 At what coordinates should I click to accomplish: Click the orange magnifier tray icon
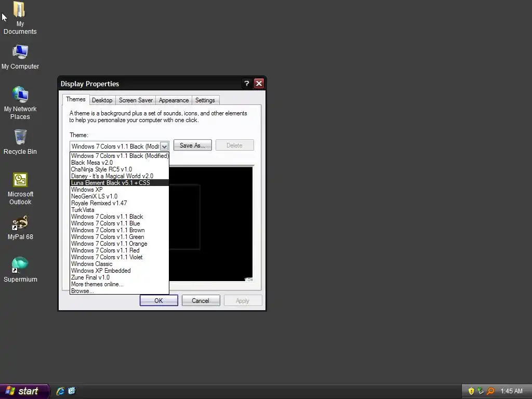coord(490,391)
